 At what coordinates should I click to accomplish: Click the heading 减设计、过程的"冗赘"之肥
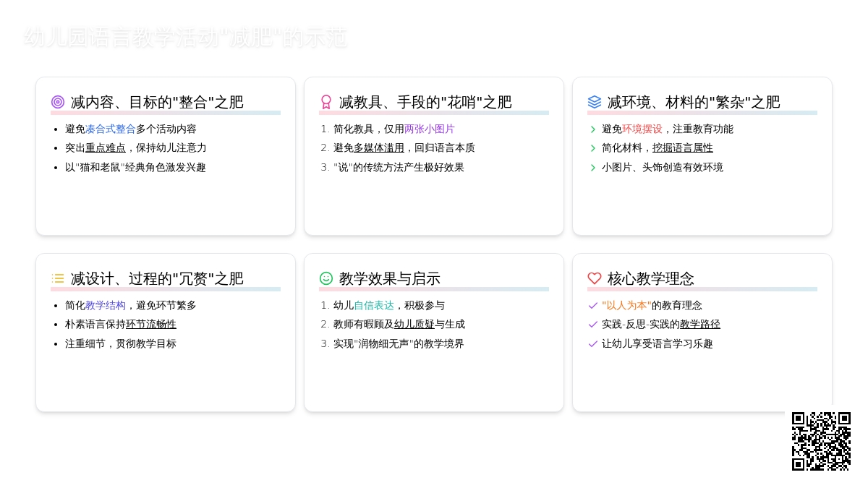[x=157, y=278]
